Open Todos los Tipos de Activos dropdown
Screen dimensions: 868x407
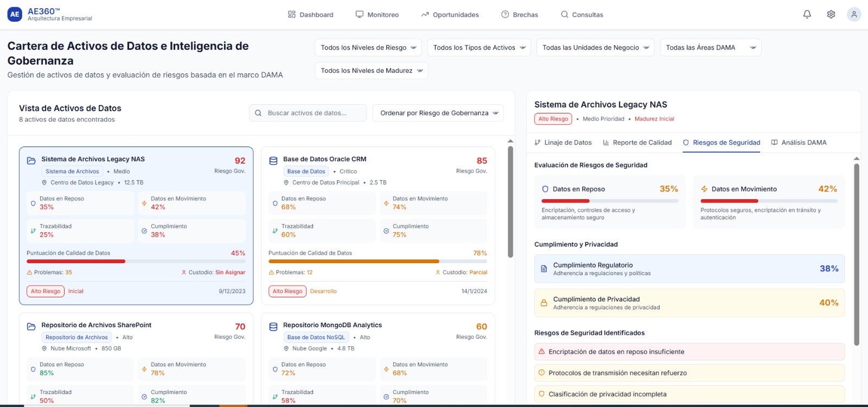click(479, 48)
